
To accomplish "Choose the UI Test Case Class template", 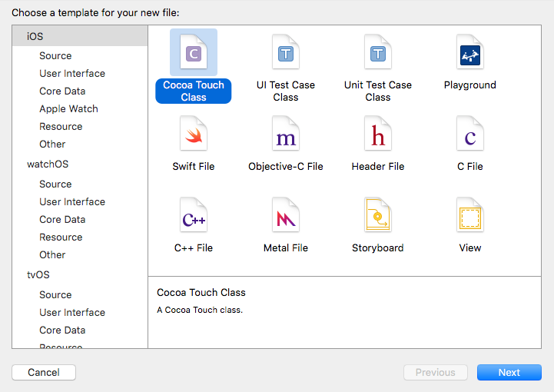I will 286,53.
